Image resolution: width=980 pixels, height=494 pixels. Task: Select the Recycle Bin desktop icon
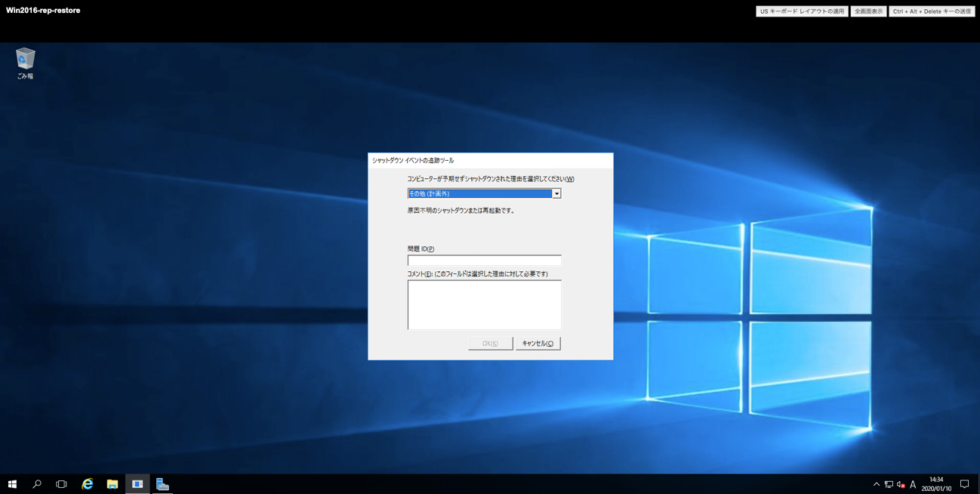pyautogui.click(x=25, y=63)
